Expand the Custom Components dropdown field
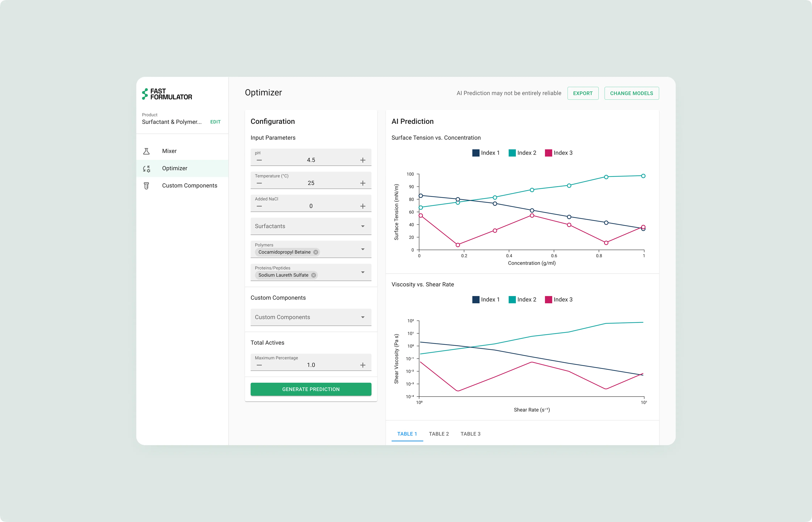The width and height of the screenshot is (812, 522). click(311, 317)
